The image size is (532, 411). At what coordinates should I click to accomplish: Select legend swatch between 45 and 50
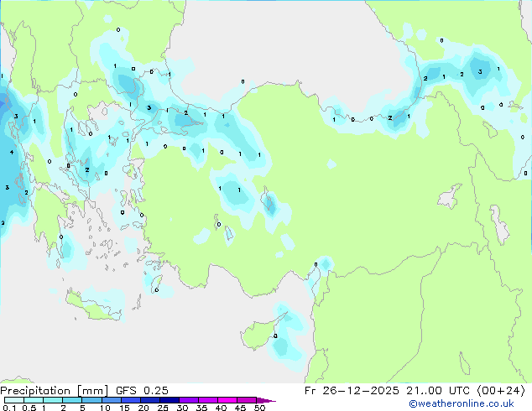[247, 400]
